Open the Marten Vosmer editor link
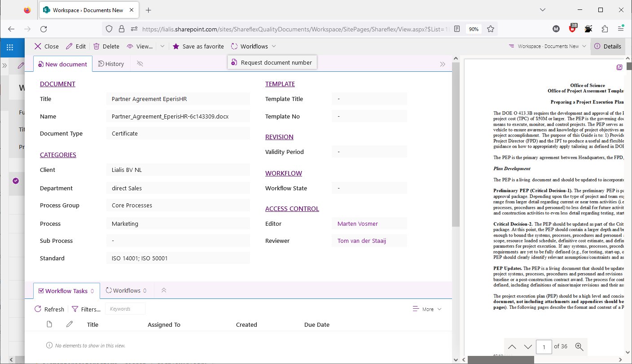Viewport: 632px width, 364px height. 357,224
